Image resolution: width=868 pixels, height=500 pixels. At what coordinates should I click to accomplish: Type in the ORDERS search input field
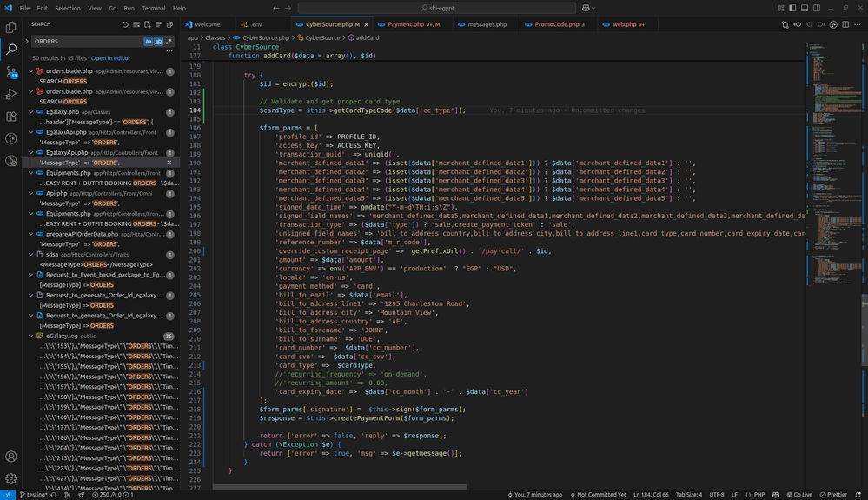tap(87, 41)
